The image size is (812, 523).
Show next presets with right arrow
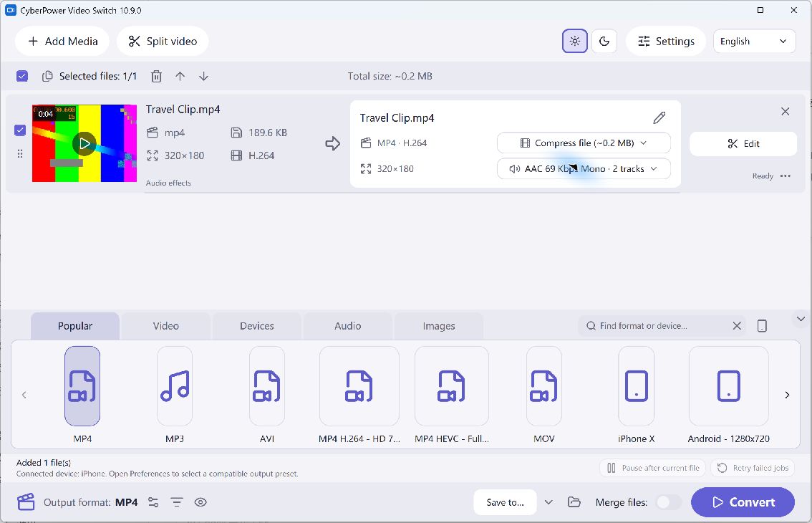(787, 395)
